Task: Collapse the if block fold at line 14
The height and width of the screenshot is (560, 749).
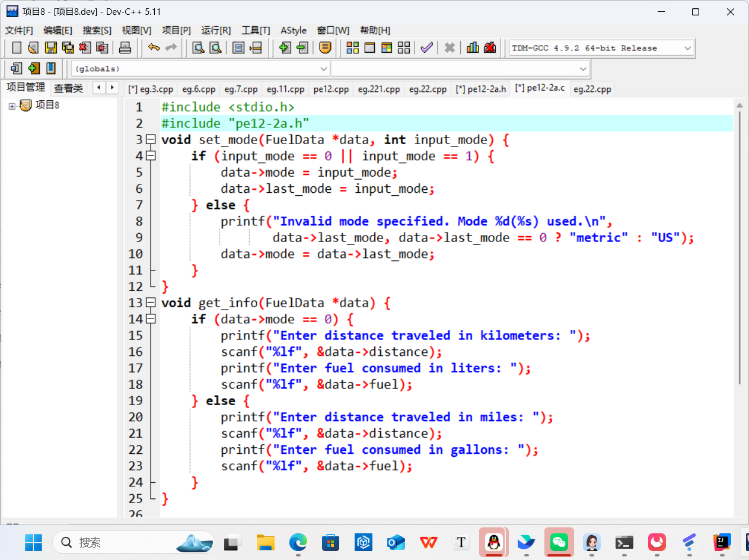Action: (151, 319)
